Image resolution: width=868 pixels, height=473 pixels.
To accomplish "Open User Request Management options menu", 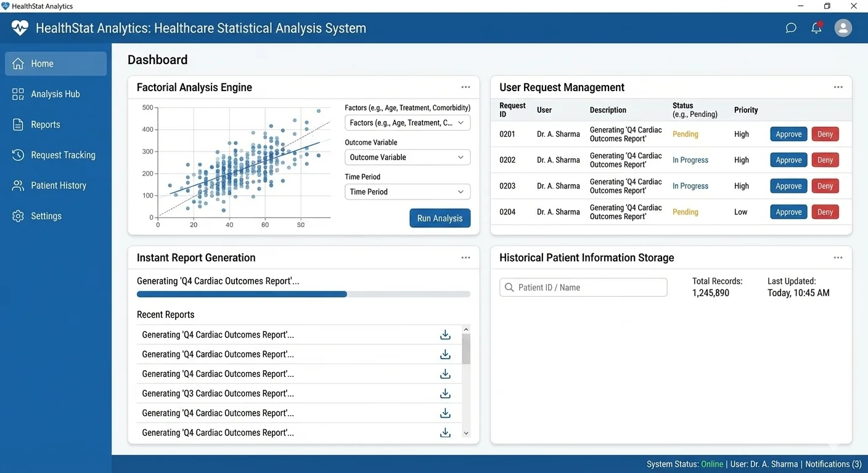I will pos(838,87).
